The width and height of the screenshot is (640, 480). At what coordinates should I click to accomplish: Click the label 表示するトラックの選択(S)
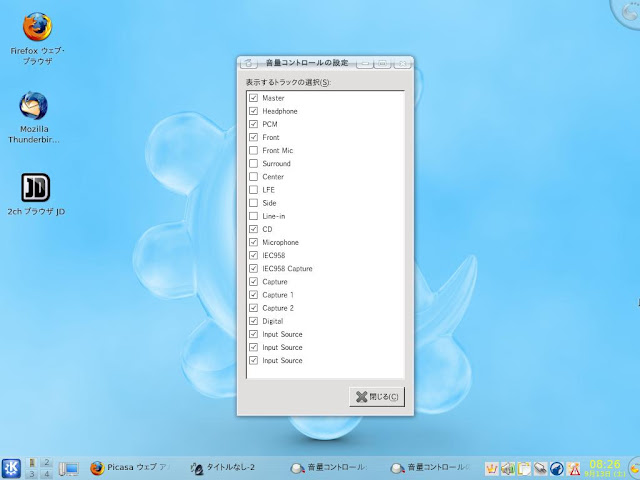click(x=288, y=82)
